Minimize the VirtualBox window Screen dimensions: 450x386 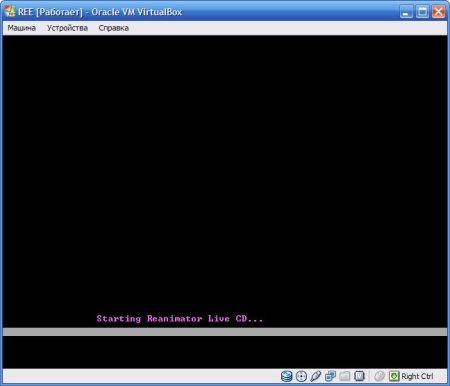pyautogui.click(x=406, y=12)
